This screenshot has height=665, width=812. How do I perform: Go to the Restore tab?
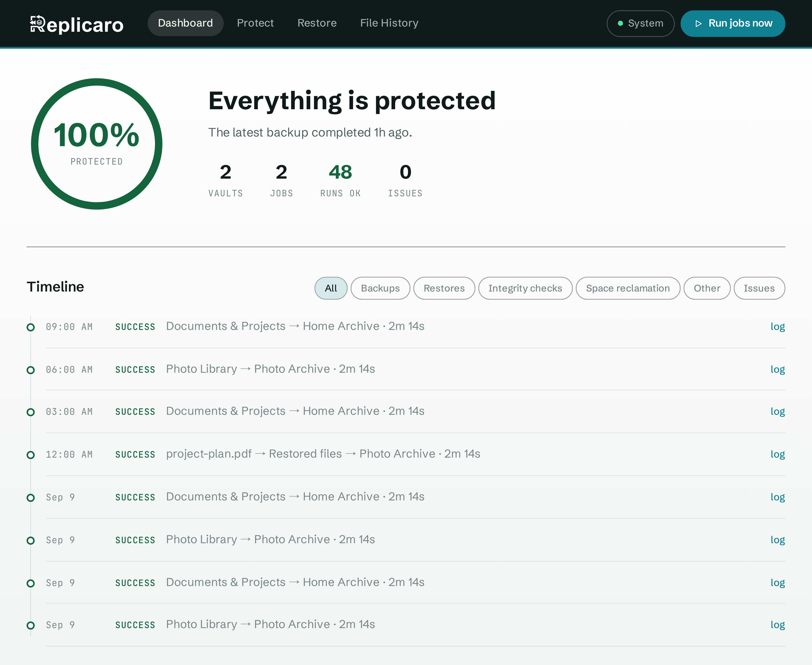click(x=317, y=23)
